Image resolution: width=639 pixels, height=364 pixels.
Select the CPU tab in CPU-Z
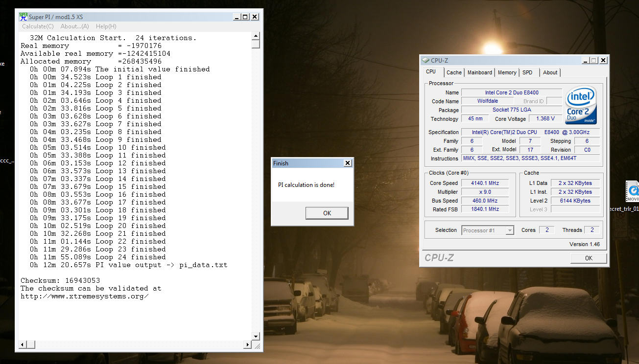coord(431,71)
